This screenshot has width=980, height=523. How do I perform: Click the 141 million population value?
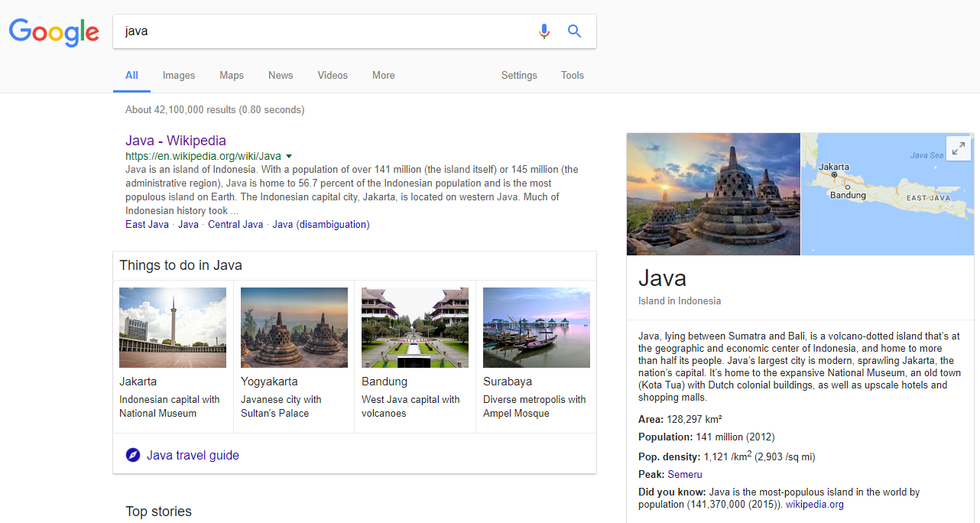[719, 437]
